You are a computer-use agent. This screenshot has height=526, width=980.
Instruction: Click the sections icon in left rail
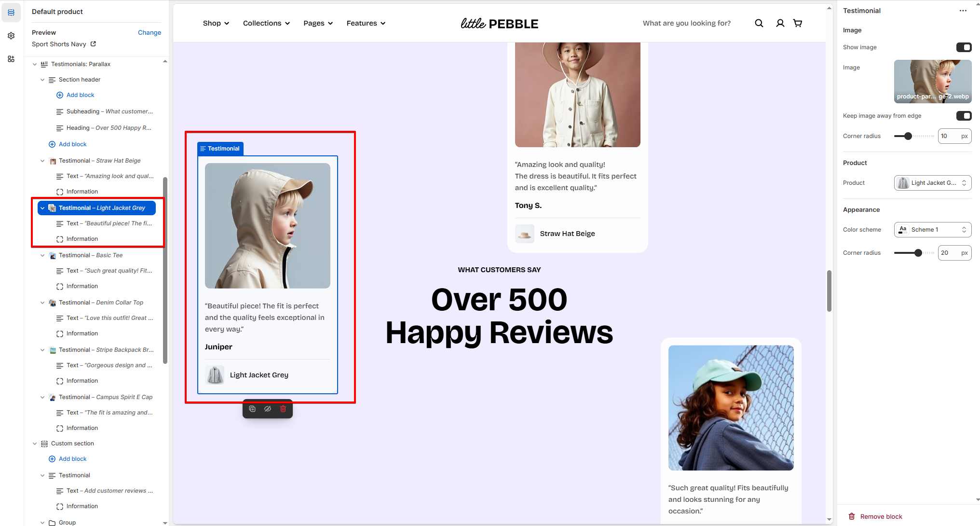click(x=11, y=12)
